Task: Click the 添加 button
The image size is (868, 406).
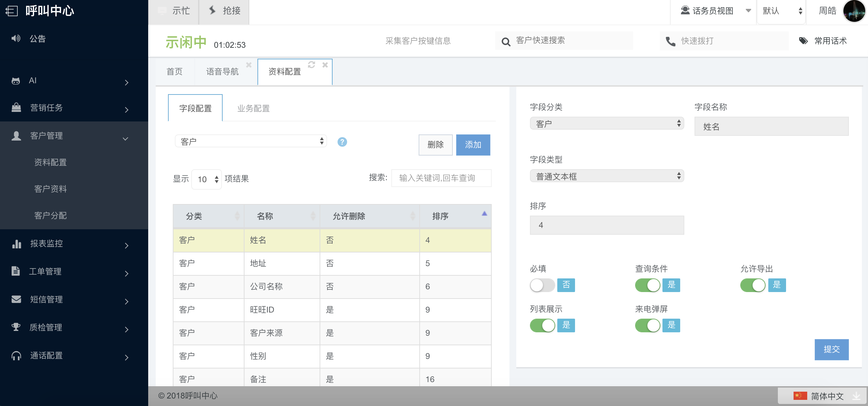Action: tap(473, 145)
